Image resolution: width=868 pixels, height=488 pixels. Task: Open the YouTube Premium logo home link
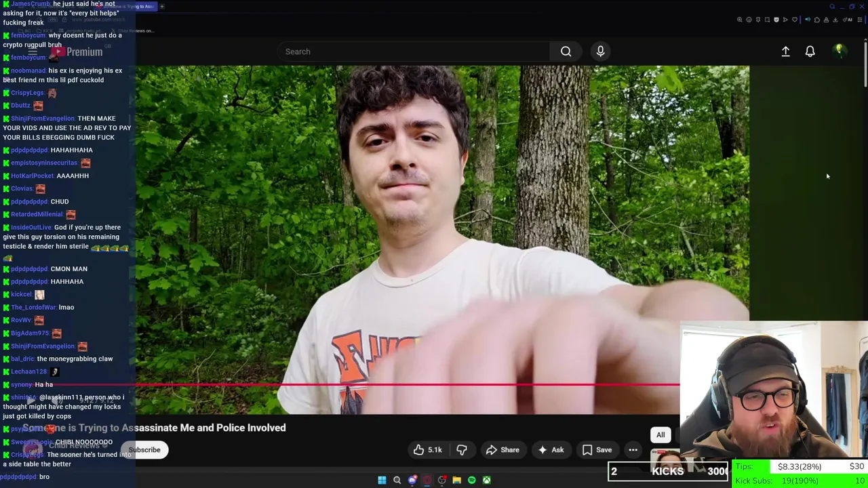pos(77,52)
